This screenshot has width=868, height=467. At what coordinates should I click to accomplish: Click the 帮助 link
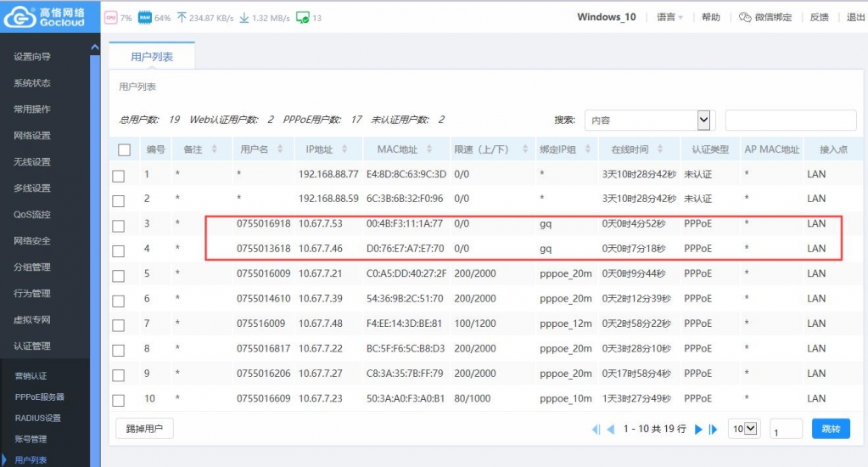click(711, 17)
